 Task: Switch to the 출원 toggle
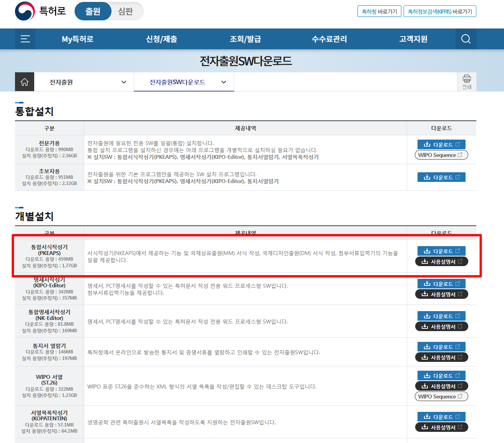93,12
